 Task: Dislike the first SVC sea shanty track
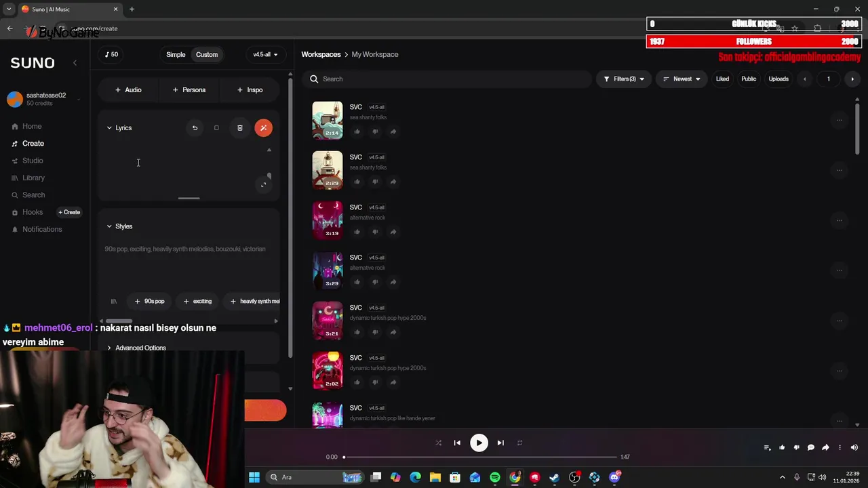pyautogui.click(x=375, y=131)
